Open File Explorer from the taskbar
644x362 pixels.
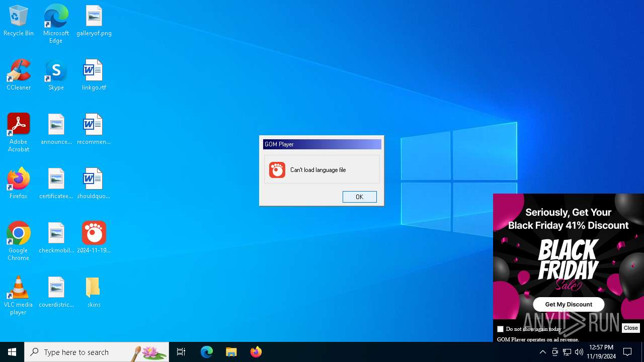pyautogui.click(x=231, y=352)
